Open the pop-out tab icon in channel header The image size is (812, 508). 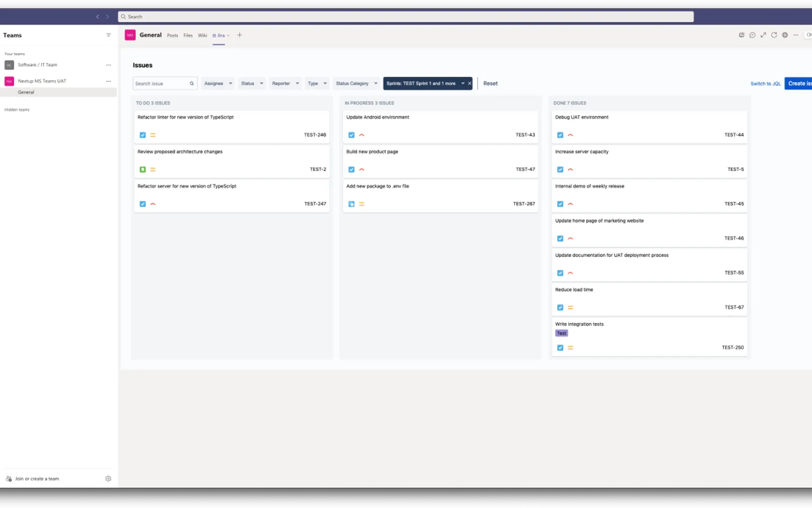click(x=741, y=35)
